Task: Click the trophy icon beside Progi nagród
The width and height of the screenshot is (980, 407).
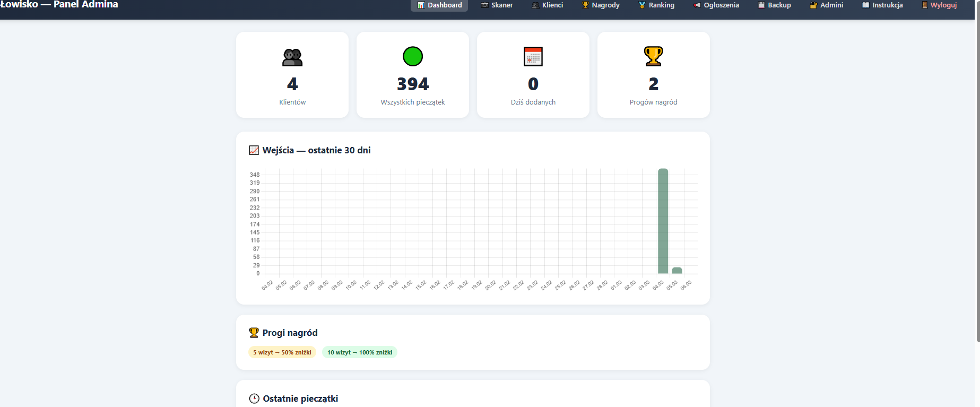Action: point(254,333)
